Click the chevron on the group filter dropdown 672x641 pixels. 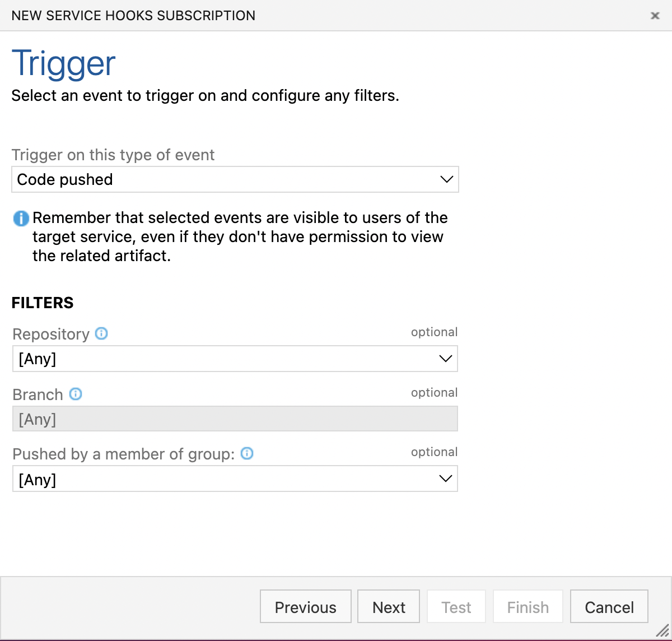pos(446,479)
